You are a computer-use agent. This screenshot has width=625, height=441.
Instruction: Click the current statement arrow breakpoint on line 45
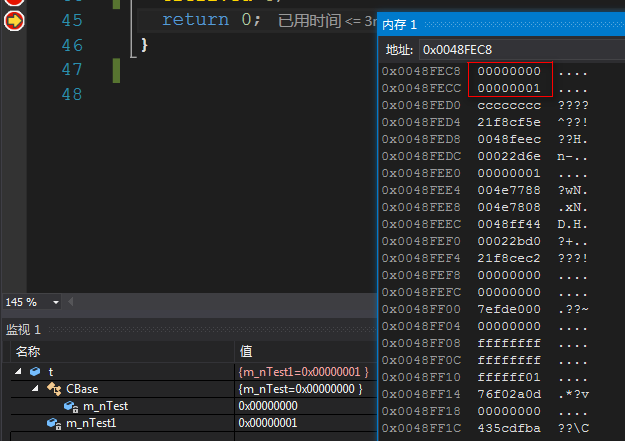(14, 21)
